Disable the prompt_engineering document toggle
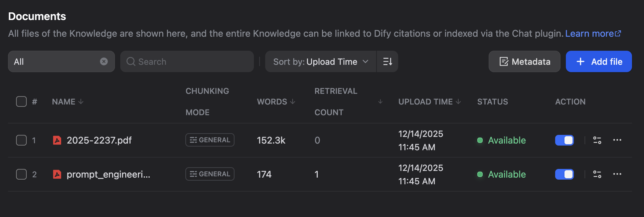 point(564,174)
